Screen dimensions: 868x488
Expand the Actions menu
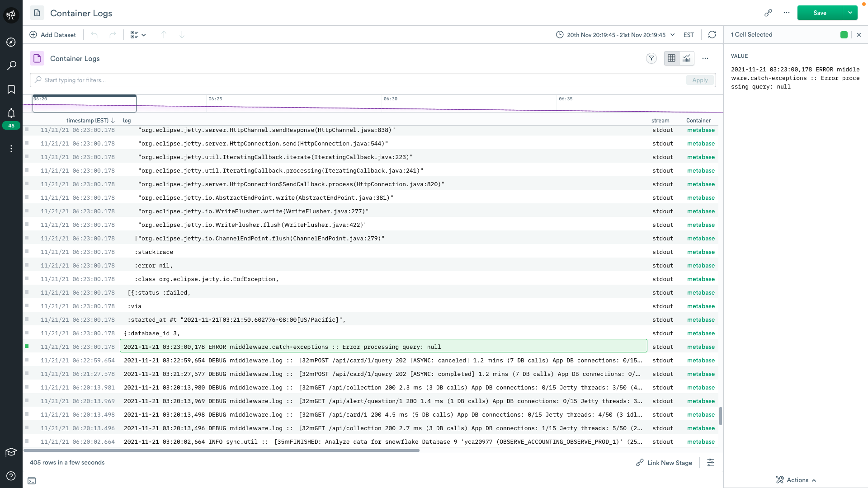click(x=796, y=480)
